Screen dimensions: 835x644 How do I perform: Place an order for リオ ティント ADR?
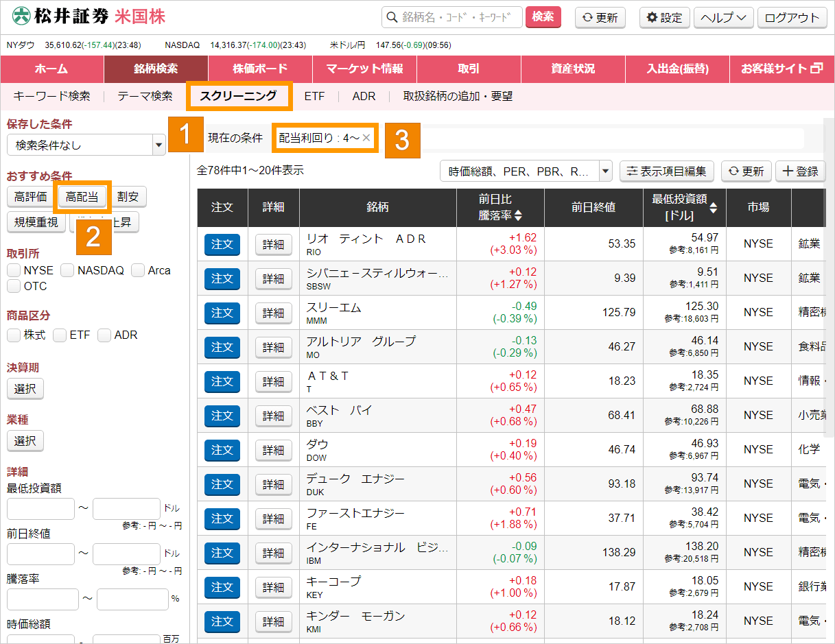(x=222, y=244)
